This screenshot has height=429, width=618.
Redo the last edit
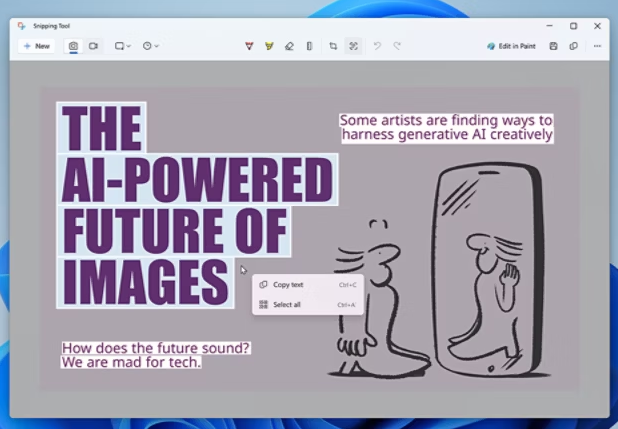[397, 46]
